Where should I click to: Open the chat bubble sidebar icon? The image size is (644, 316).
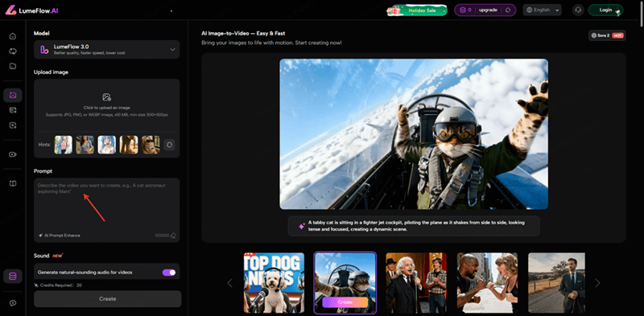click(x=13, y=303)
